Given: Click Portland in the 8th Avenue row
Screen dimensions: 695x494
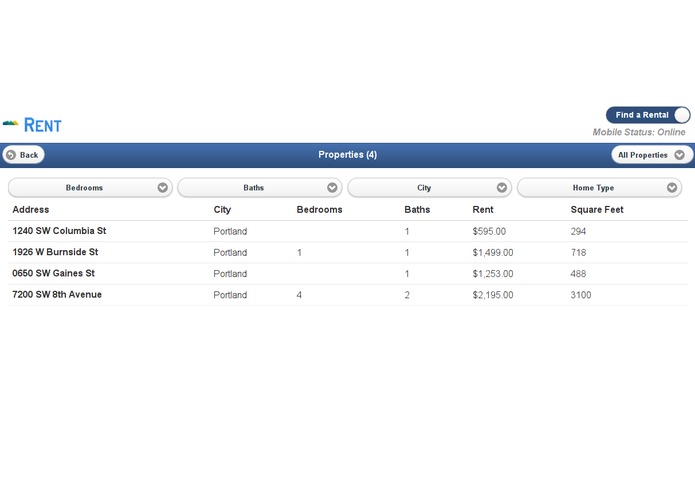Looking at the screenshot, I should (x=230, y=295).
